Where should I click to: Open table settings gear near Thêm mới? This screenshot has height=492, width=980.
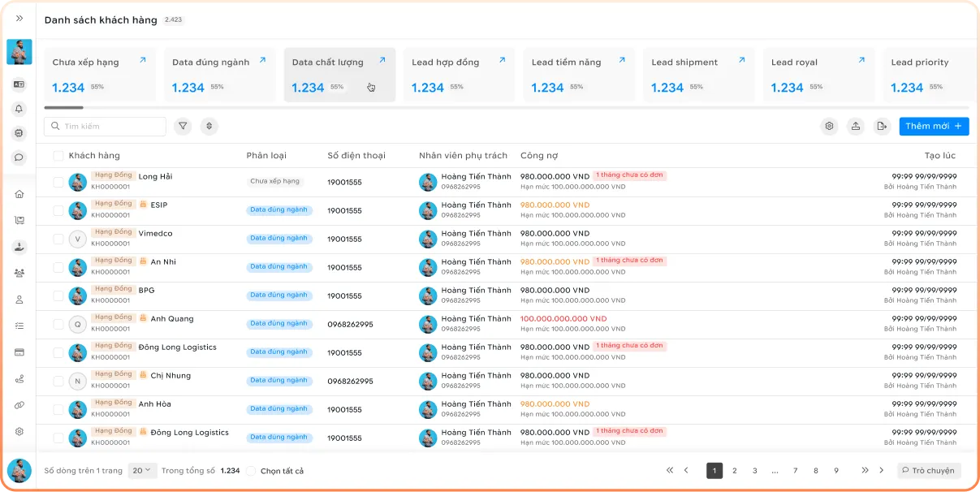(829, 126)
